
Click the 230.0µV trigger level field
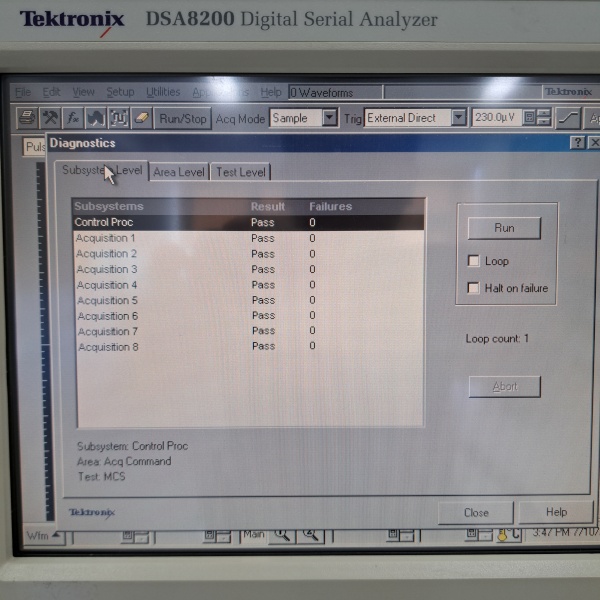point(497,117)
